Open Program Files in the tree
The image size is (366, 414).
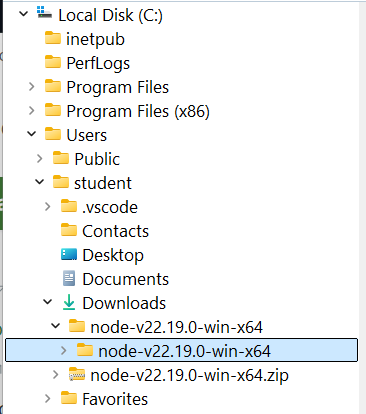pos(118,87)
